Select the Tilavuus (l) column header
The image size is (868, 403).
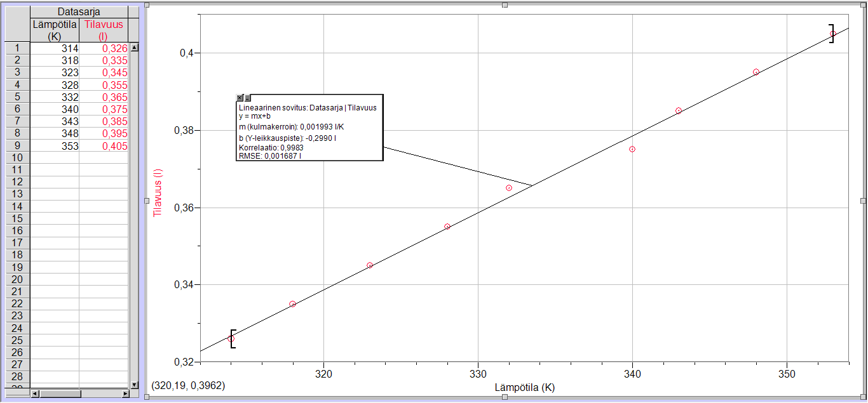coord(104,30)
